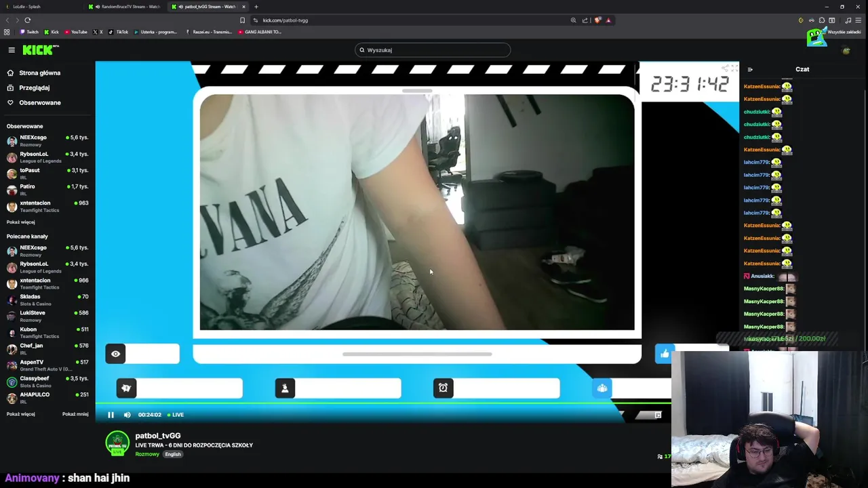
Task: Click the eye viewers icon in overlay
Action: pos(115,354)
